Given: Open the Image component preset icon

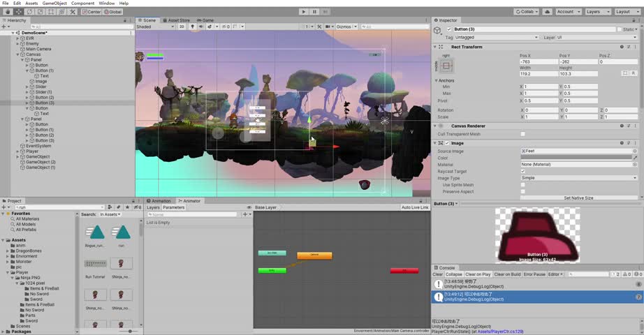Looking at the screenshot, I should pyautogui.click(x=629, y=143).
